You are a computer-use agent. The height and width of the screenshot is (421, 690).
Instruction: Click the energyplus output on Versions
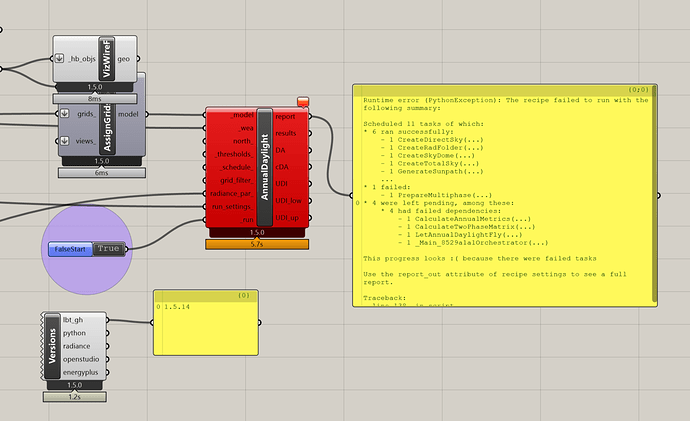tap(81, 372)
